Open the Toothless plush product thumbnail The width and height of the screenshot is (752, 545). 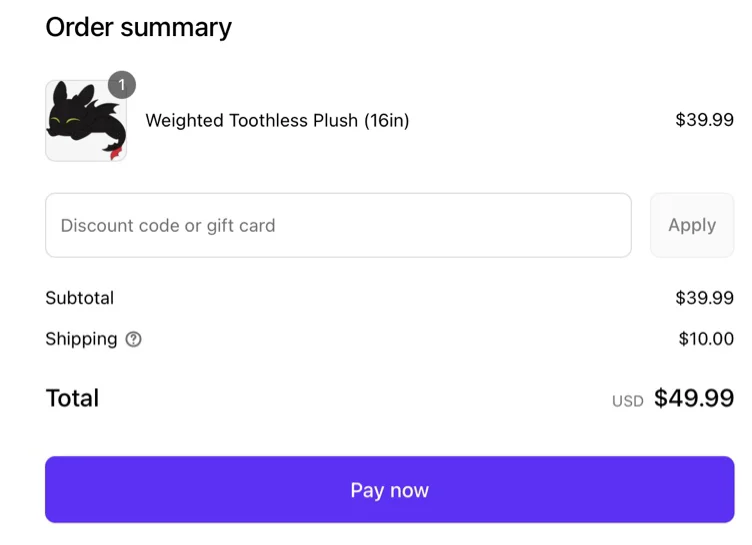coord(85,121)
